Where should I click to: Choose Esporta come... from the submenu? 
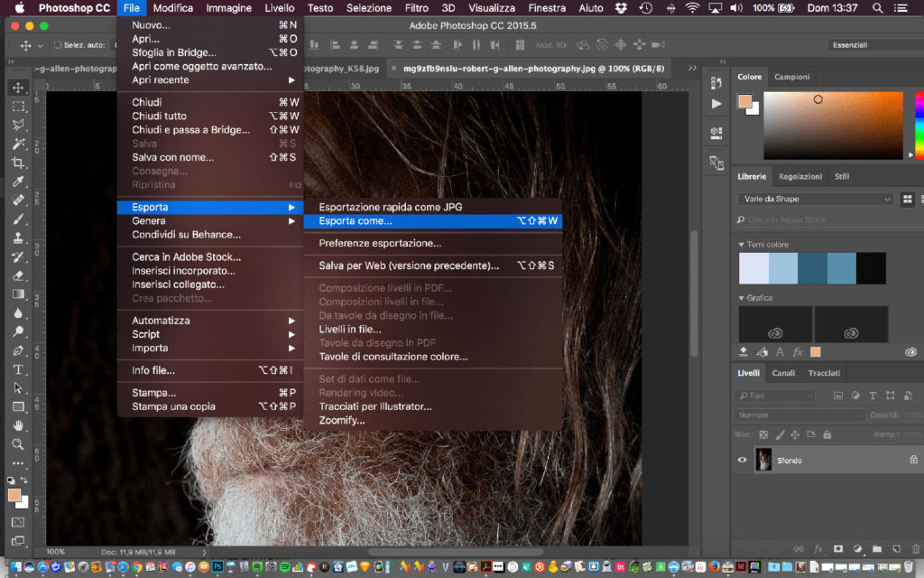point(433,221)
